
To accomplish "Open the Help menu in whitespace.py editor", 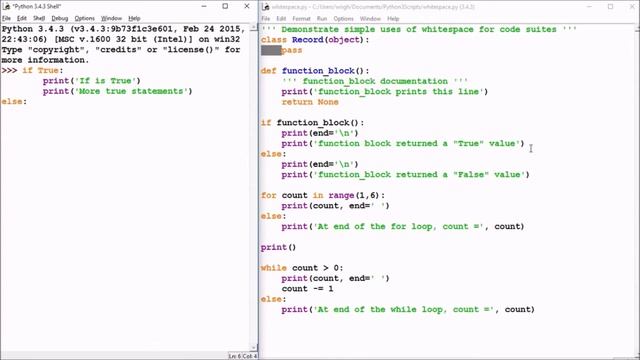I will 393,19.
